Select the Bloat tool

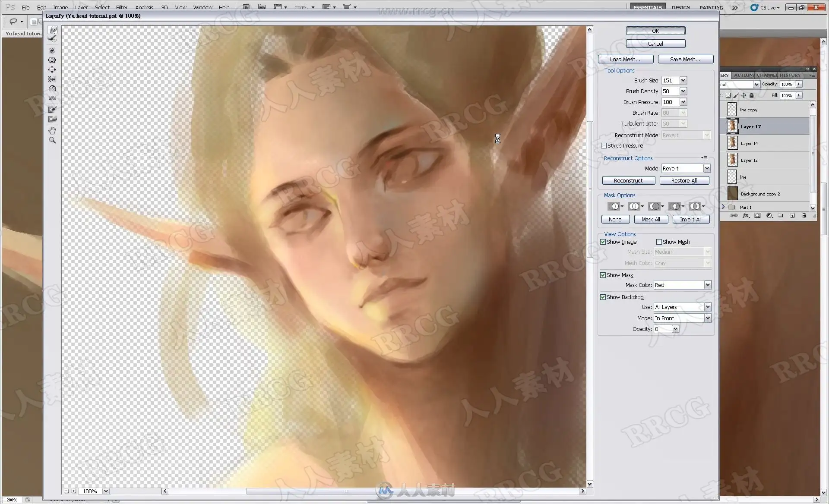(52, 69)
